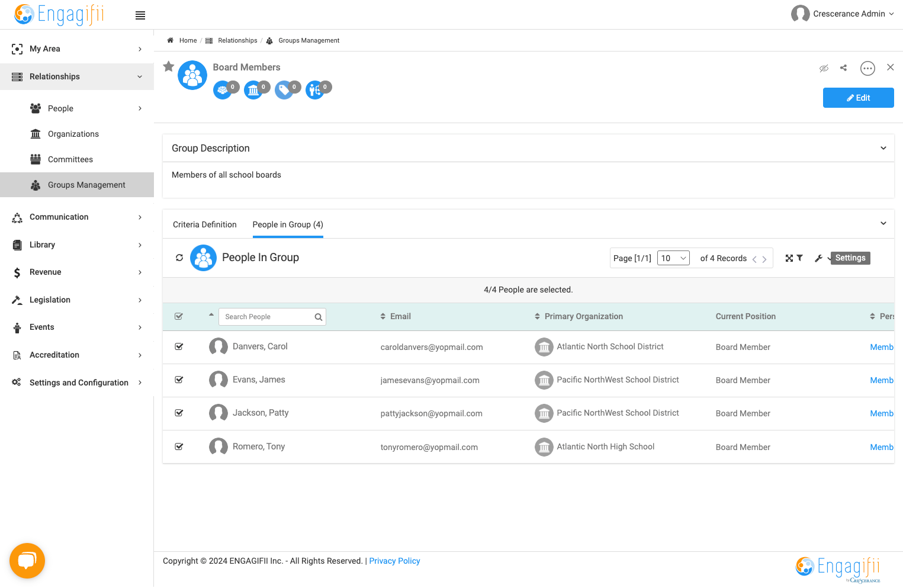Image resolution: width=903 pixels, height=588 pixels.
Task: Expand the grid to full screen icon
Action: (x=789, y=258)
